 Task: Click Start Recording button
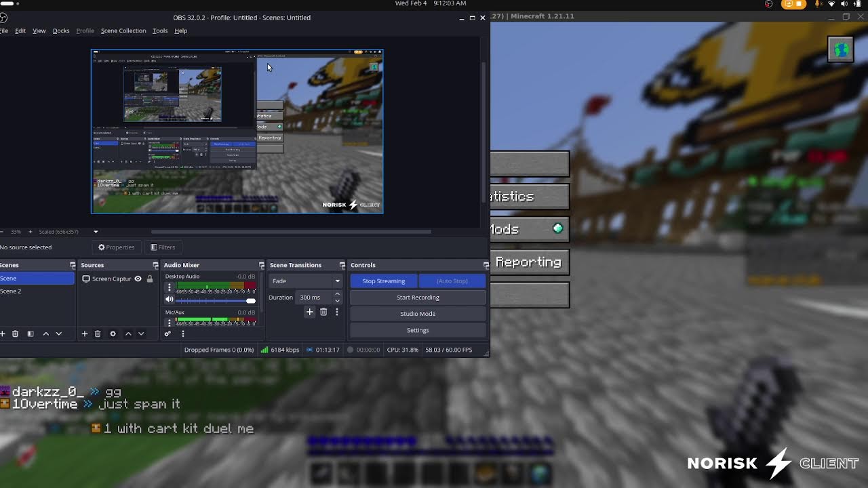coord(418,297)
